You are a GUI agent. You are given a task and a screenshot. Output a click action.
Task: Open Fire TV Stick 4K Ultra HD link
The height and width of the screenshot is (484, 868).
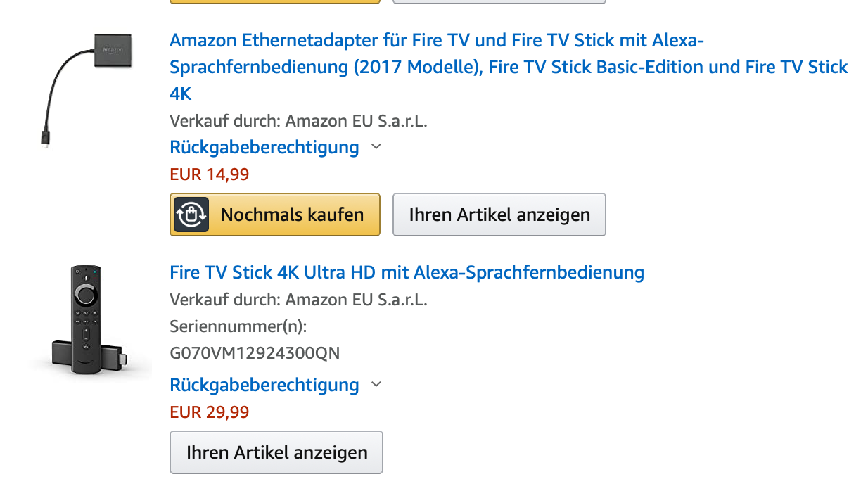[x=407, y=272]
